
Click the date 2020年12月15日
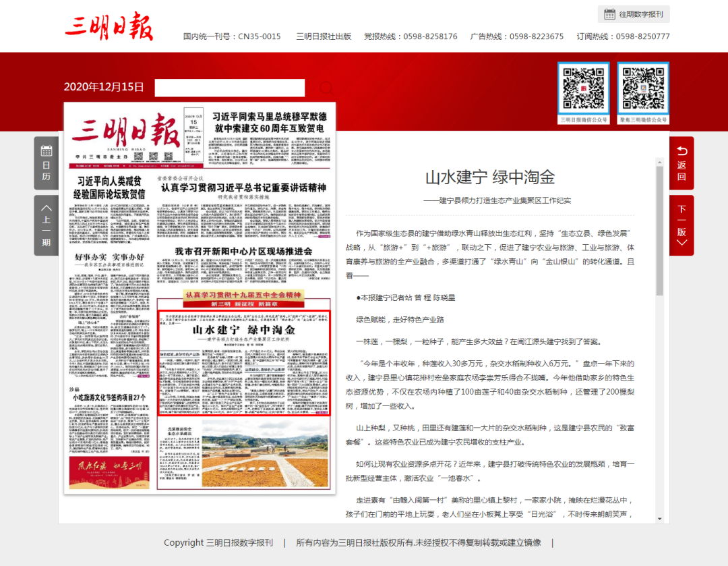click(x=104, y=87)
